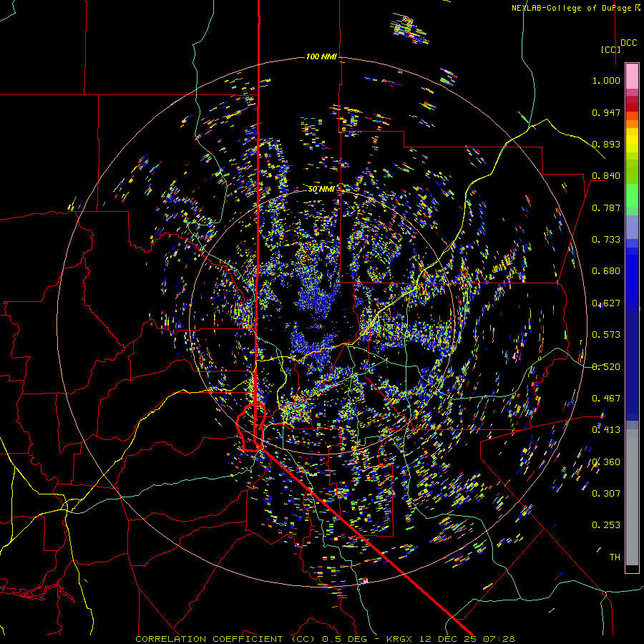Image resolution: width=644 pixels, height=644 pixels.
Task: Click the 0.947 scale value
Action: click(x=606, y=112)
